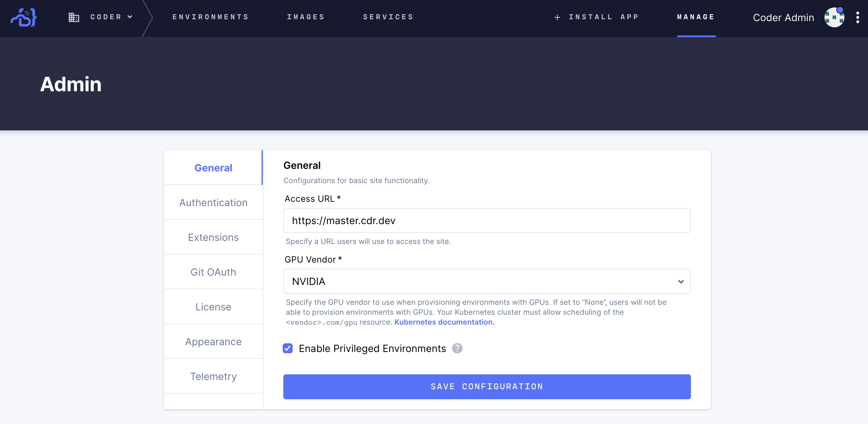This screenshot has height=424, width=868.
Task: Go to the Images page
Action: [x=306, y=17]
